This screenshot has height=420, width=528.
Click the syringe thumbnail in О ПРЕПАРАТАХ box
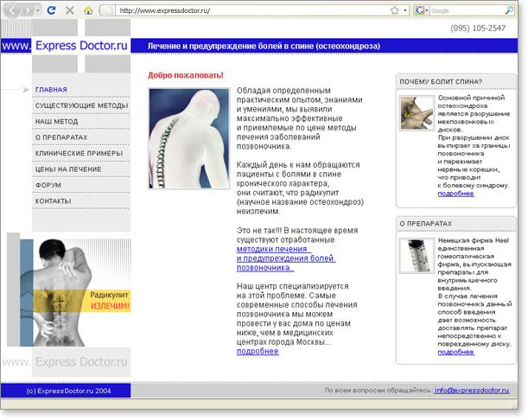[x=417, y=256]
